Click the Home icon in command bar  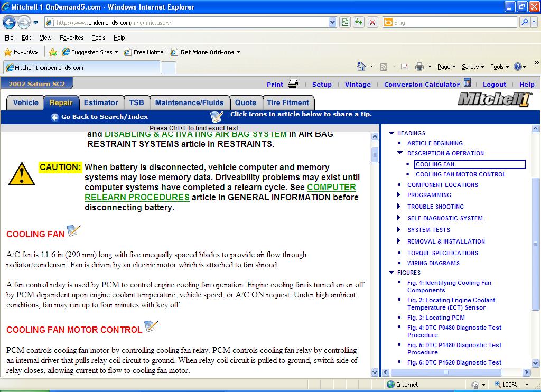tap(361, 67)
